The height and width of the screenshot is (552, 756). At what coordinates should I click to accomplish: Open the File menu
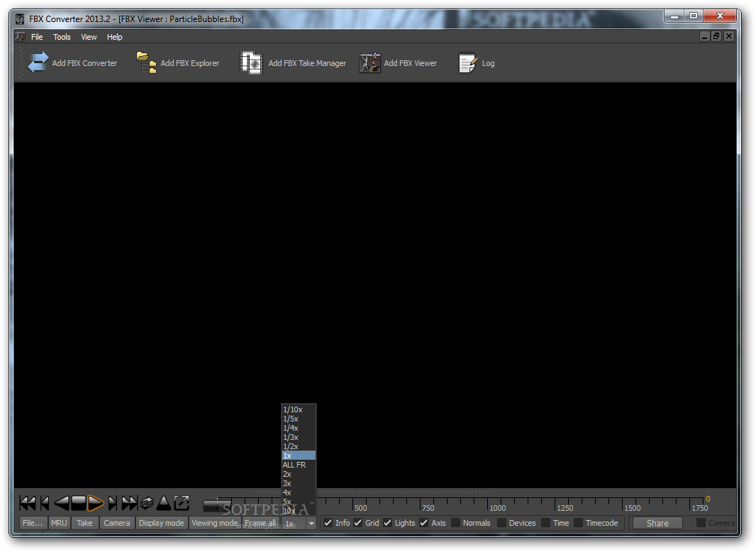pos(37,37)
